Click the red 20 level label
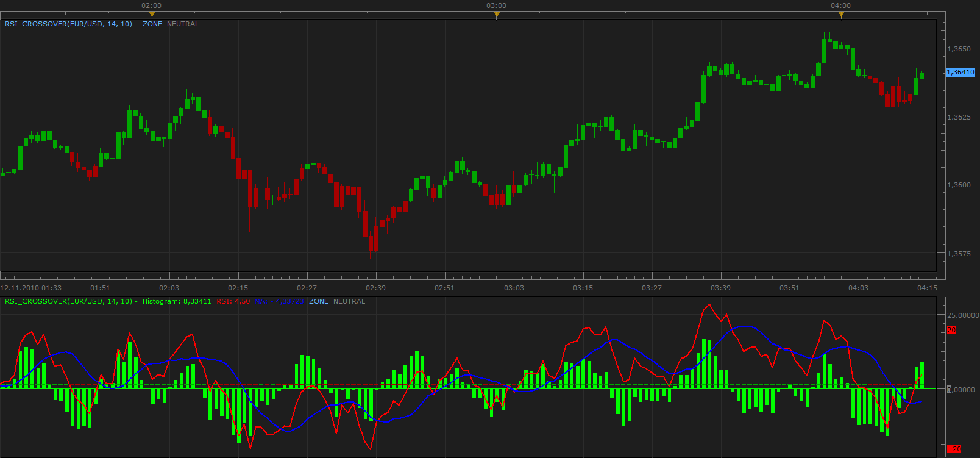The height and width of the screenshot is (458, 980). (951, 330)
